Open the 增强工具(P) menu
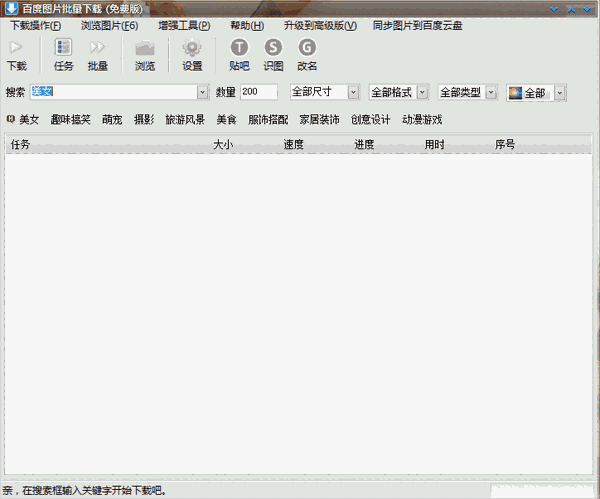600x499 pixels. coord(184,26)
